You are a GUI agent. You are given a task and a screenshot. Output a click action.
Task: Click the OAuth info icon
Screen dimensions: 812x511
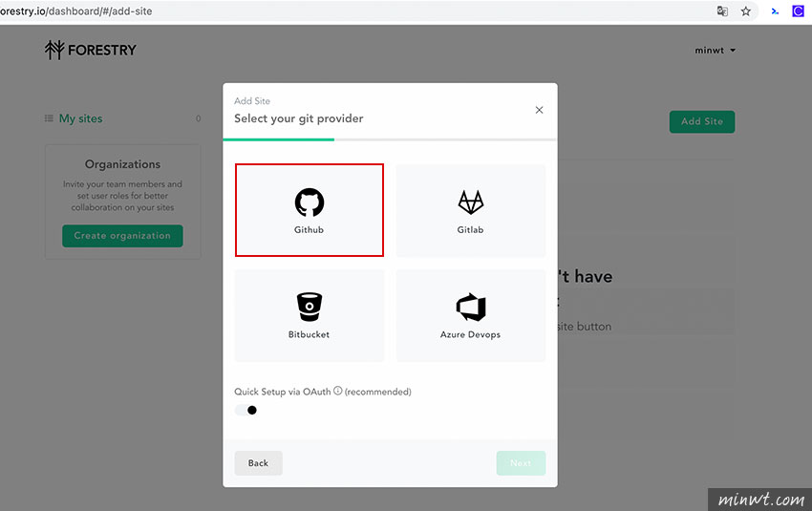point(337,391)
